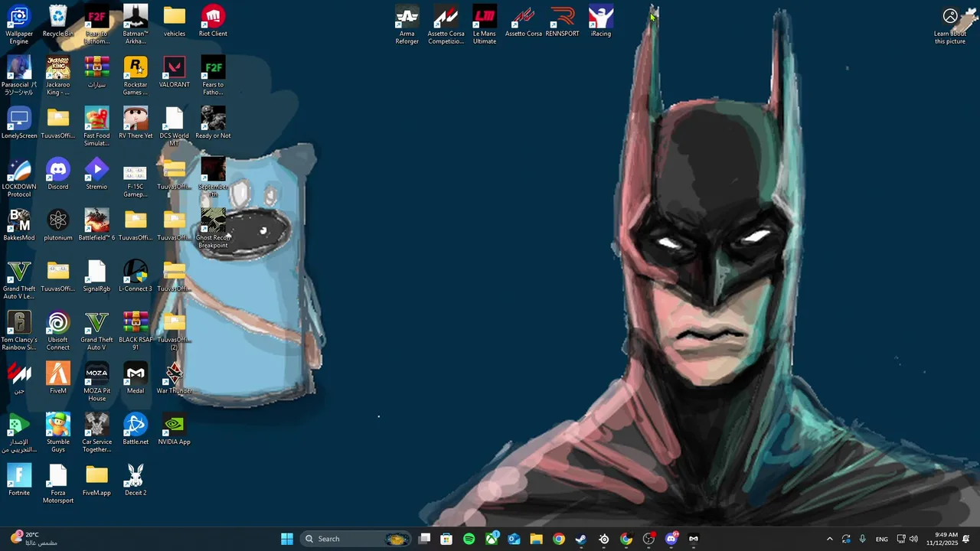Select the BLACK RSAF 91 archive
Screen dimensions: 980x551
(x=136, y=331)
